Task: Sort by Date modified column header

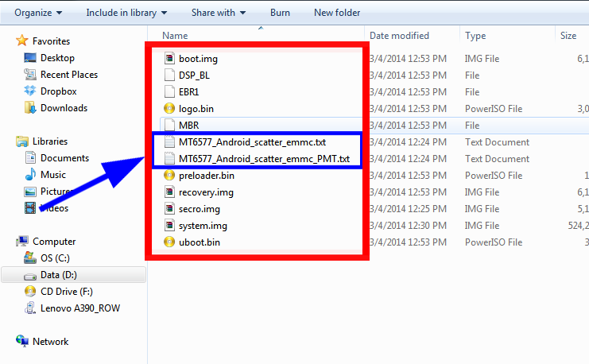Action: [x=399, y=36]
